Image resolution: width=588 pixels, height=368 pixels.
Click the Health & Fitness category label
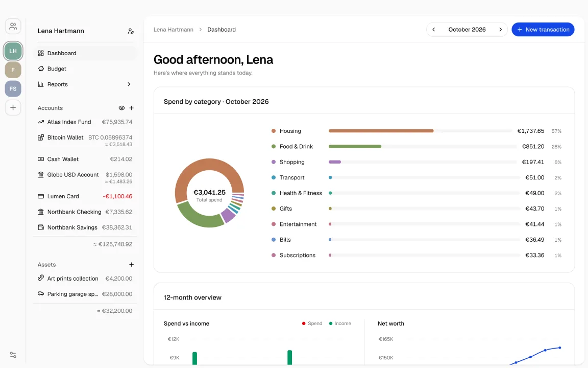(301, 193)
